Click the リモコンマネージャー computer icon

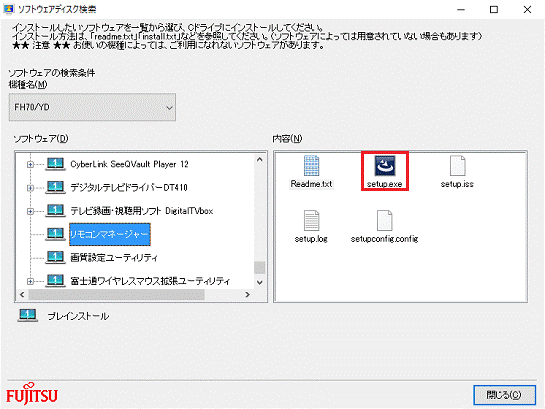click(x=55, y=234)
